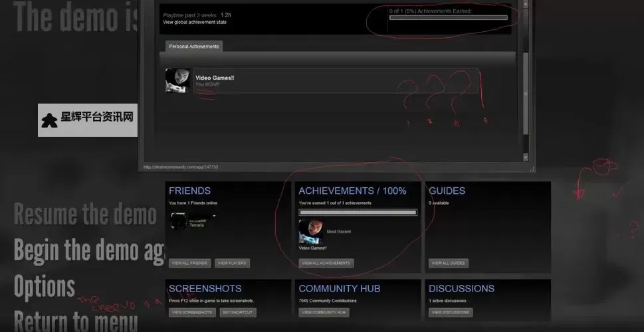This screenshot has width=644, height=332.
Task: Open View global achievement stats link
Action: tap(195, 22)
